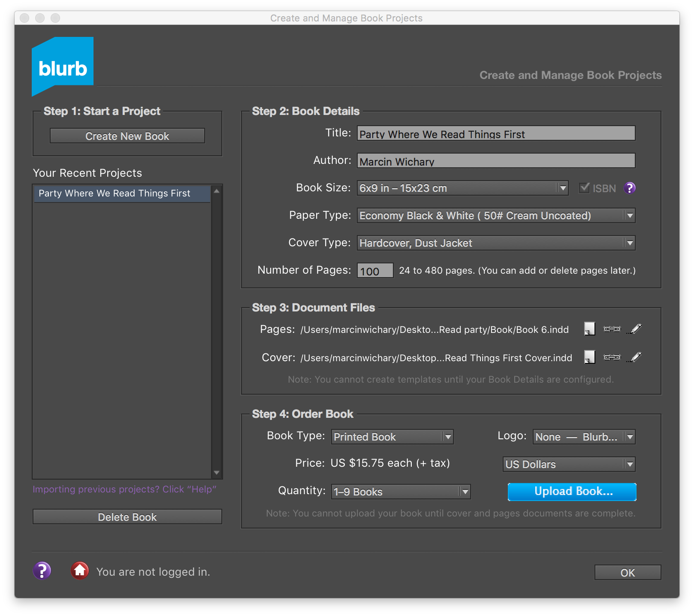
Task: Click the Cover file path ending First Cover.indd
Action: point(436,358)
